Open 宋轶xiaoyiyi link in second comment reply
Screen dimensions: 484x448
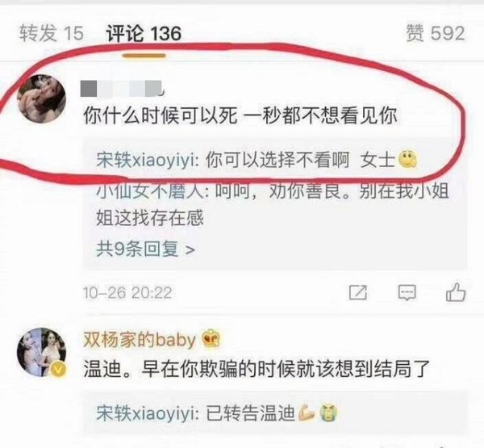[x=144, y=413]
